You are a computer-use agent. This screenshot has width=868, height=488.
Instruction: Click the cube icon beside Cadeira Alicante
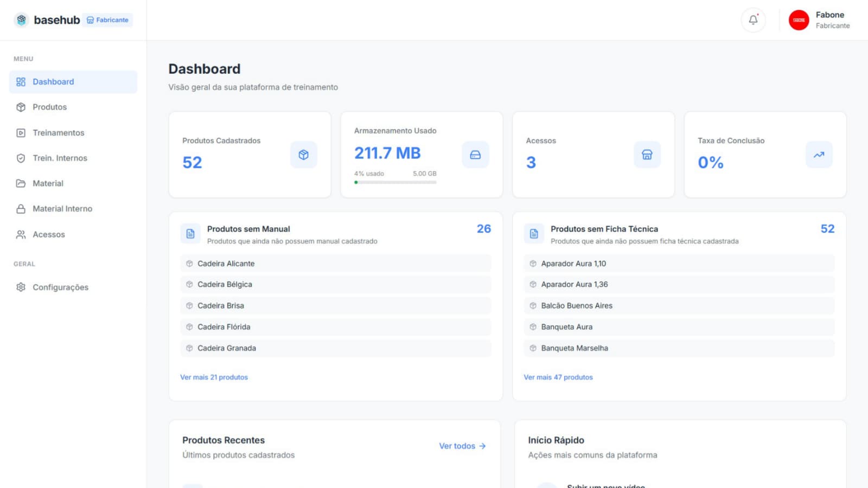[x=189, y=264]
